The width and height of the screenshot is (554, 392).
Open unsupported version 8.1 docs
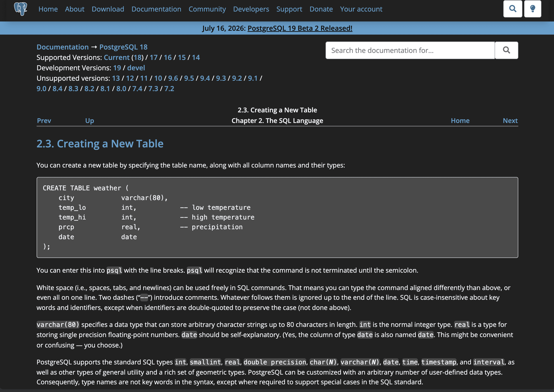(x=105, y=89)
